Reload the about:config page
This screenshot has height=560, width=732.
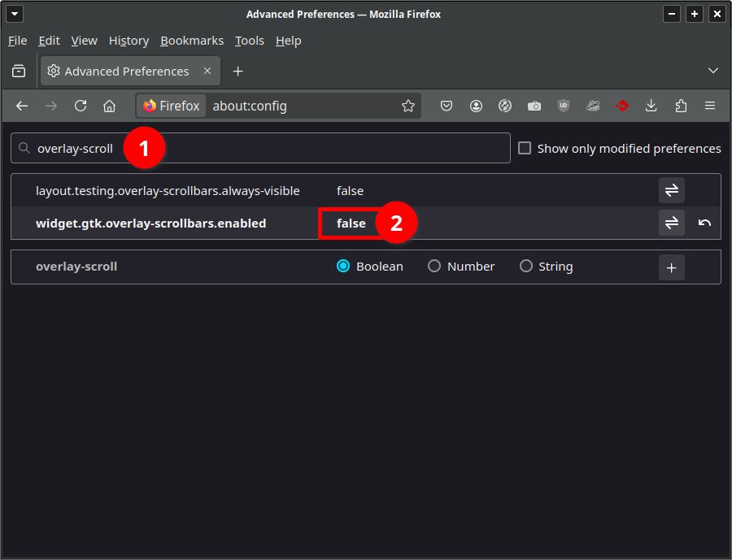pyautogui.click(x=81, y=106)
